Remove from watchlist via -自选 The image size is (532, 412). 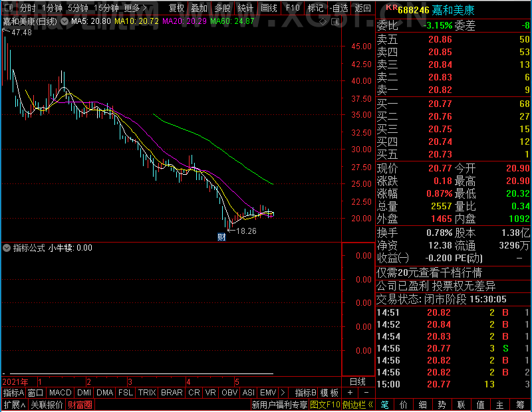338,8
